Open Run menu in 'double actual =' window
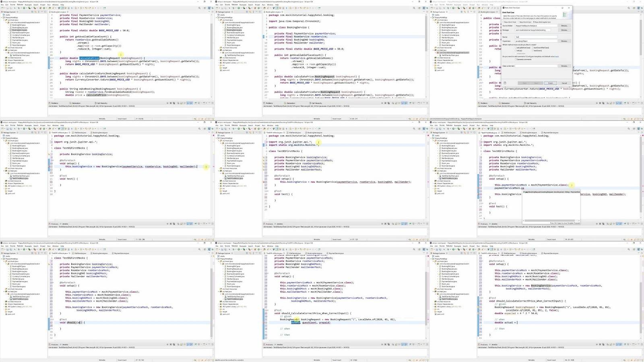Screen dimensions: 644x362 pyautogui.click(x=478, y=246)
